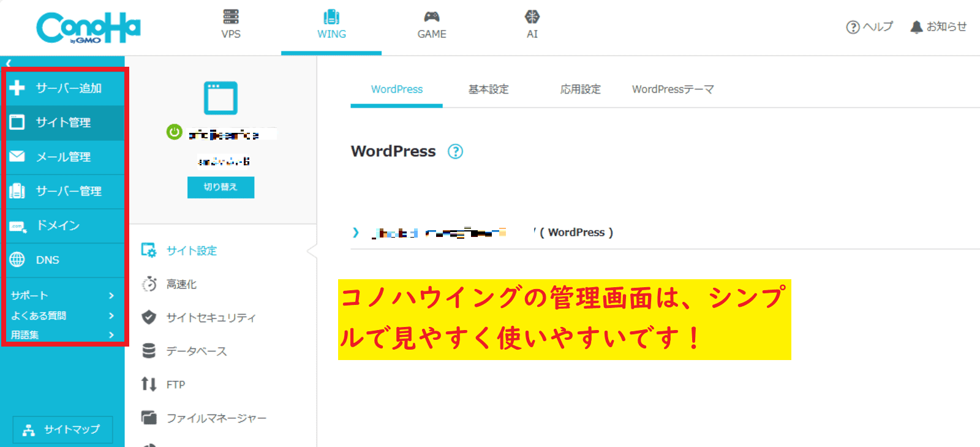The height and width of the screenshot is (447, 980).
Task: Click the envelope icon for メール管理
Action: pos(17,156)
